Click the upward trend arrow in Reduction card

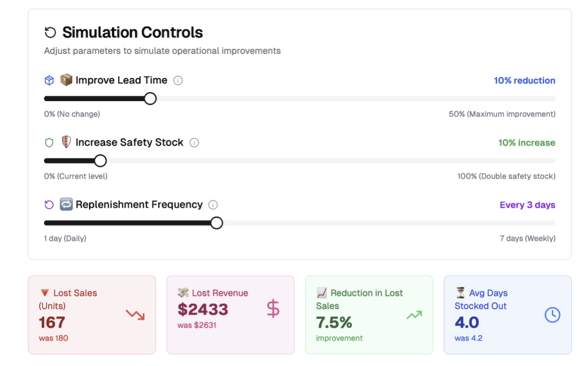(414, 315)
